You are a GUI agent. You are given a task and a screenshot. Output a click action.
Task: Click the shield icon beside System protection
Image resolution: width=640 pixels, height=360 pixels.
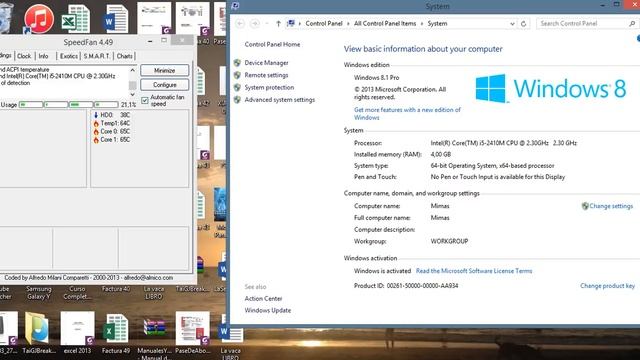point(237,87)
